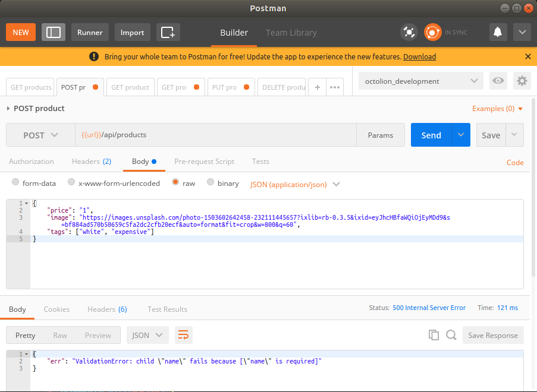Open response Cookies tab

point(56,309)
